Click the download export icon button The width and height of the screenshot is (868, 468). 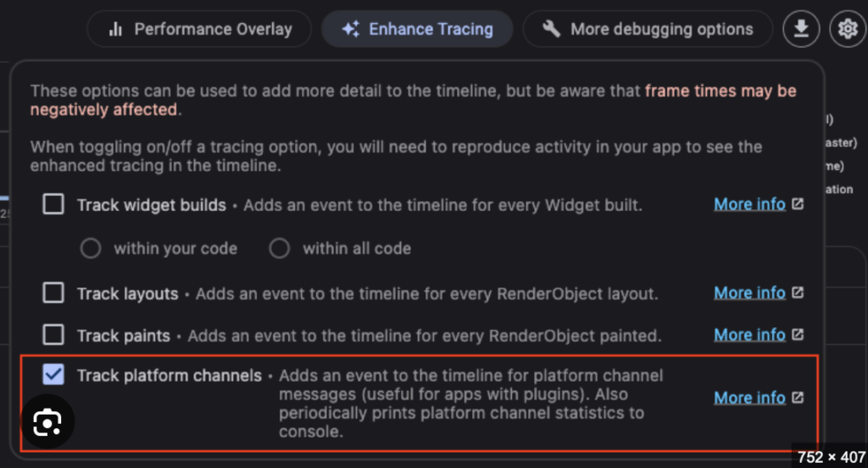800,30
